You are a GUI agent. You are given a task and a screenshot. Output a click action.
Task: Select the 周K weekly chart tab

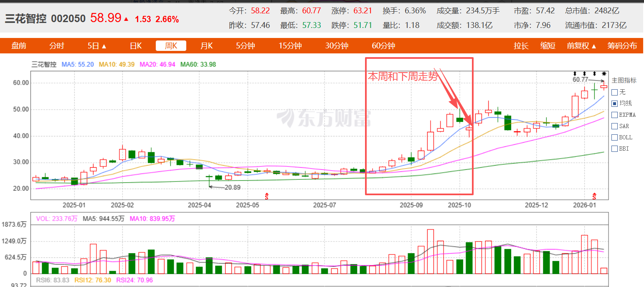click(x=171, y=46)
